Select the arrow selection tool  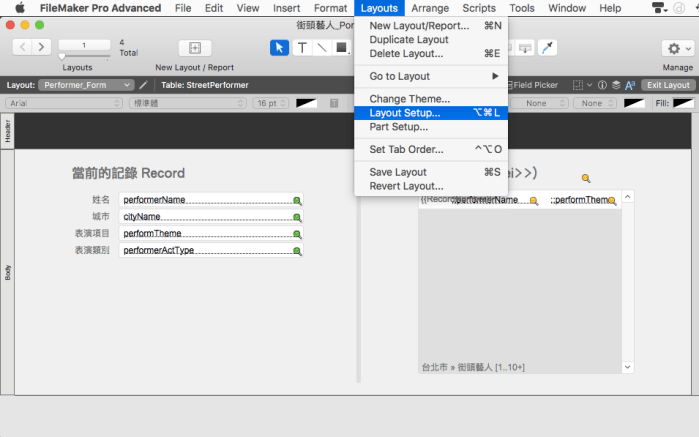coord(280,48)
